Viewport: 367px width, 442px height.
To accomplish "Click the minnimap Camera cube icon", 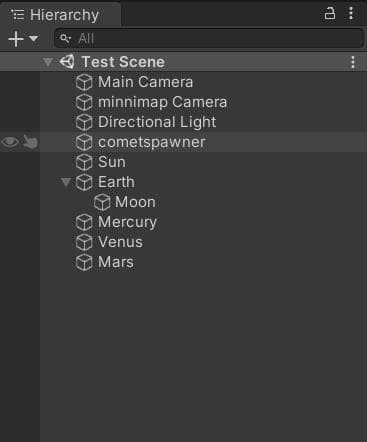I will tap(84, 102).
